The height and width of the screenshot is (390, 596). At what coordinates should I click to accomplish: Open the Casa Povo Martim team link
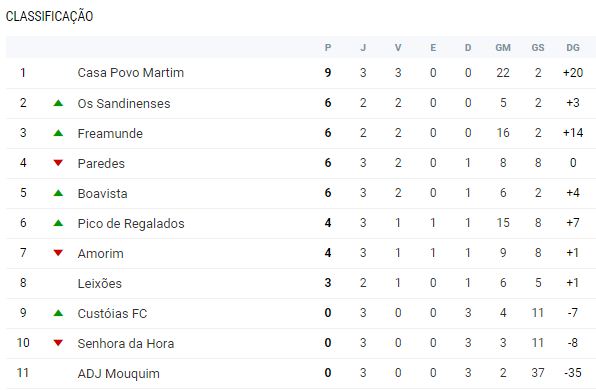tap(131, 73)
